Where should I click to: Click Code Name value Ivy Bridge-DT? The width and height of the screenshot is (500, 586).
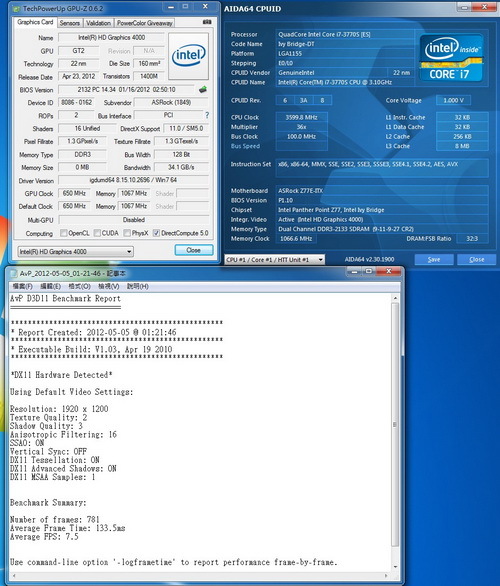point(345,44)
